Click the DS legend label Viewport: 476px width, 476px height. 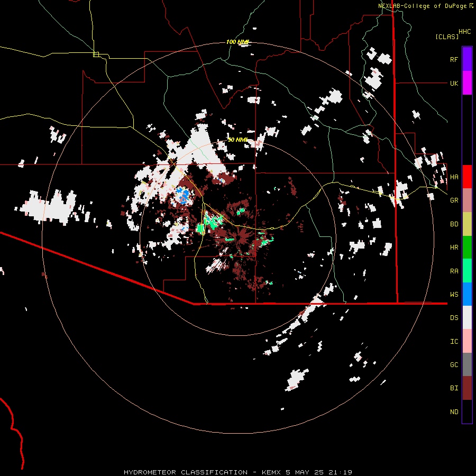pyautogui.click(x=454, y=318)
